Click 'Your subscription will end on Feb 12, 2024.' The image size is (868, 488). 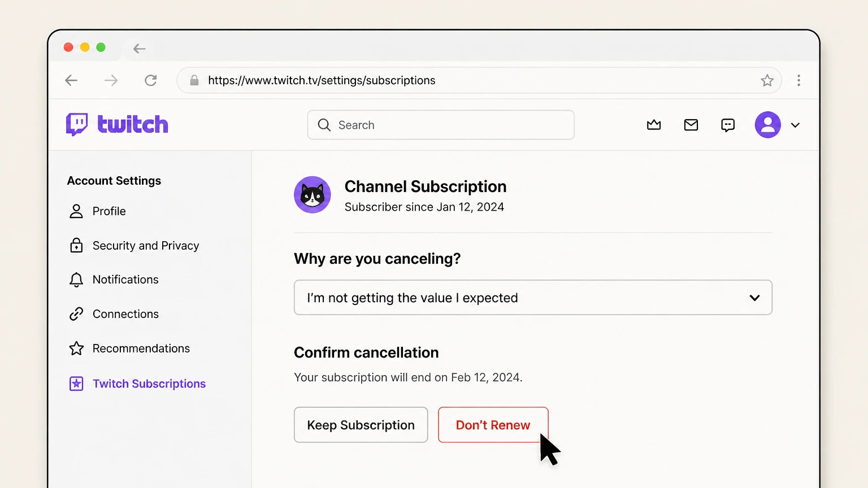coord(408,377)
